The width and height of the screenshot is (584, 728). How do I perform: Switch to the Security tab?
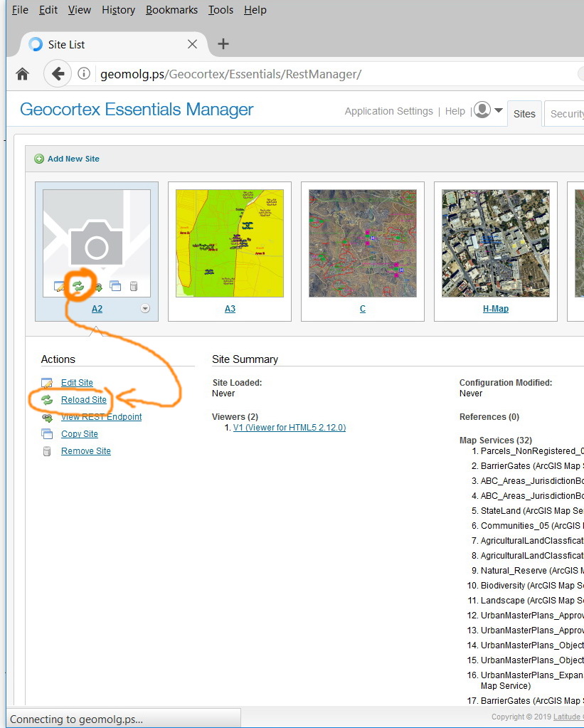coord(565,114)
